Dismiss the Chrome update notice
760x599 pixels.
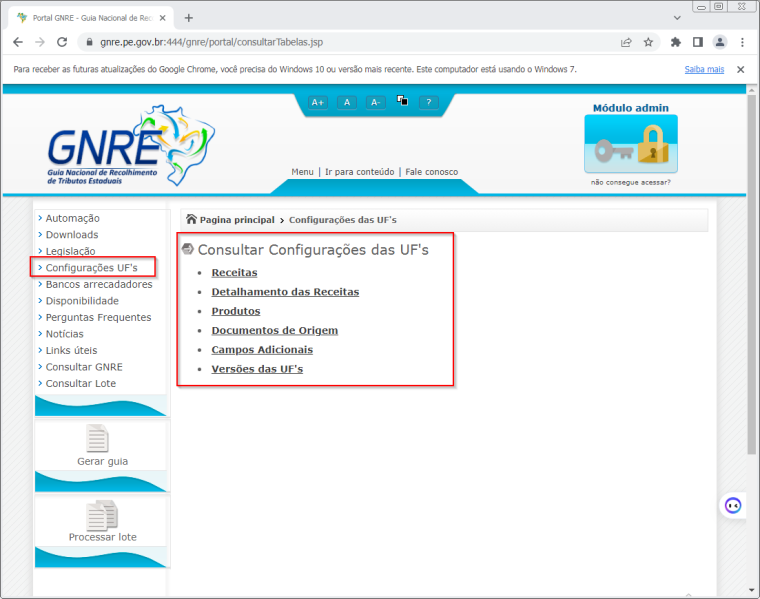741,69
